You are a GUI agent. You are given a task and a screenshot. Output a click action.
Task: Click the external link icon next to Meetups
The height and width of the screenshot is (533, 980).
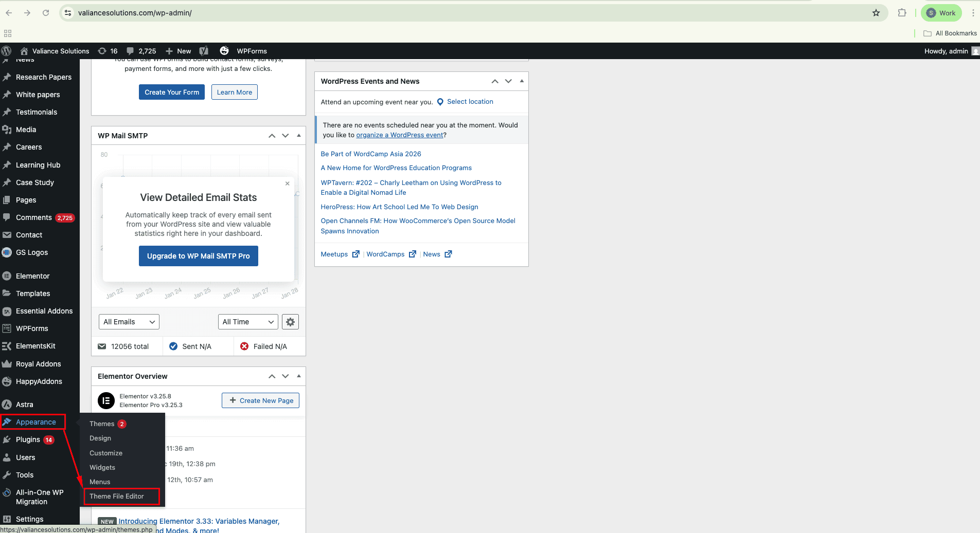(355, 254)
